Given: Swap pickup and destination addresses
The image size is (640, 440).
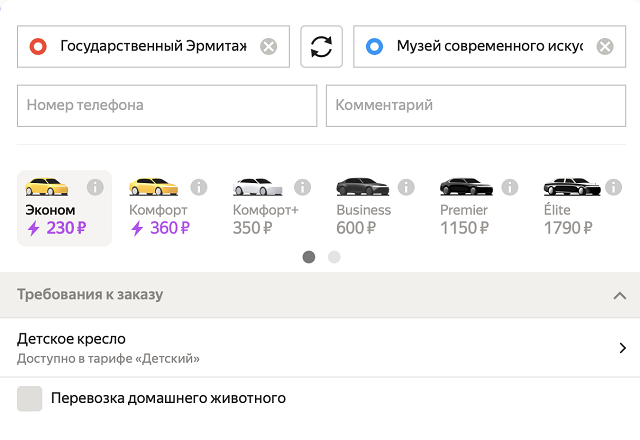Looking at the screenshot, I should [x=321, y=47].
